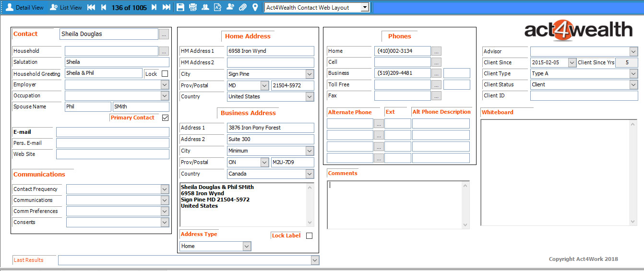Go to the first record
Screen dimensions: 644x271
91,7
